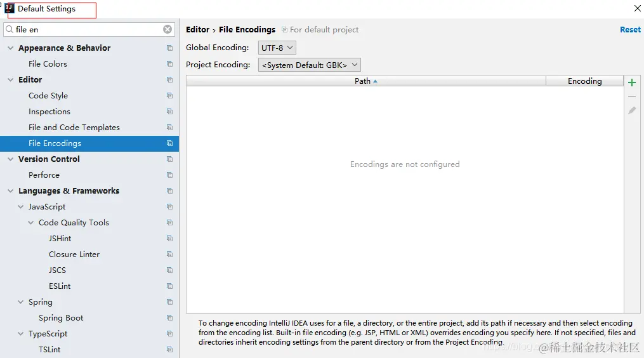
Task: Open Code Style settings
Action: click(48, 95)
